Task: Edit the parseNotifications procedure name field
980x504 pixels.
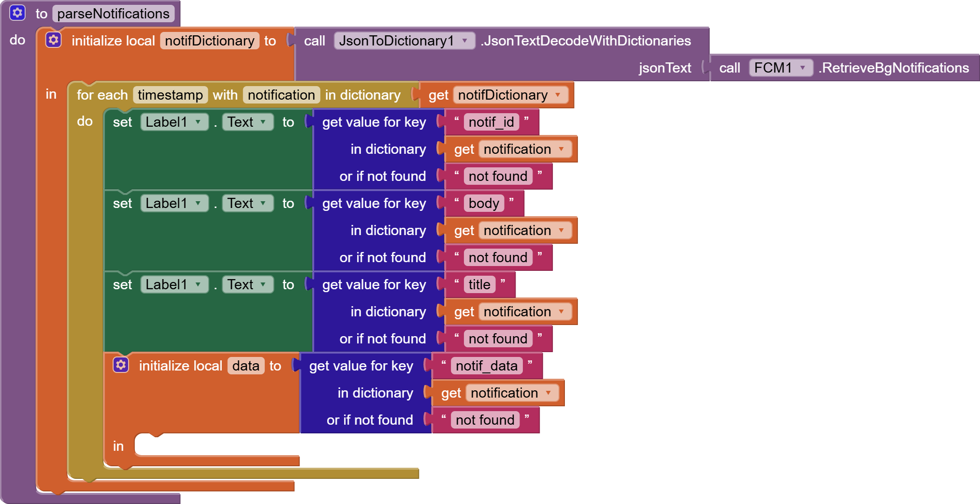Action: (113, 14)
